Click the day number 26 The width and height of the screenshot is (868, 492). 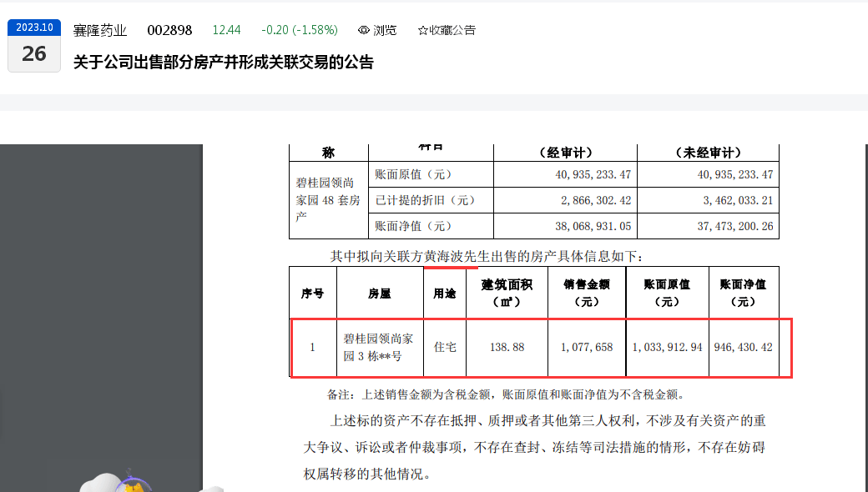pos(34,53)
